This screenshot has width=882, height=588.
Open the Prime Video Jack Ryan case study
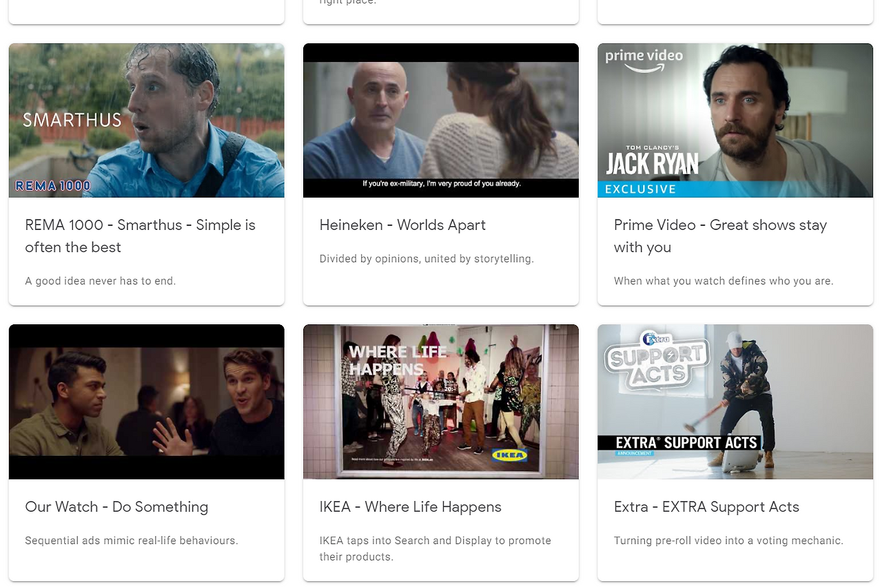720,236
